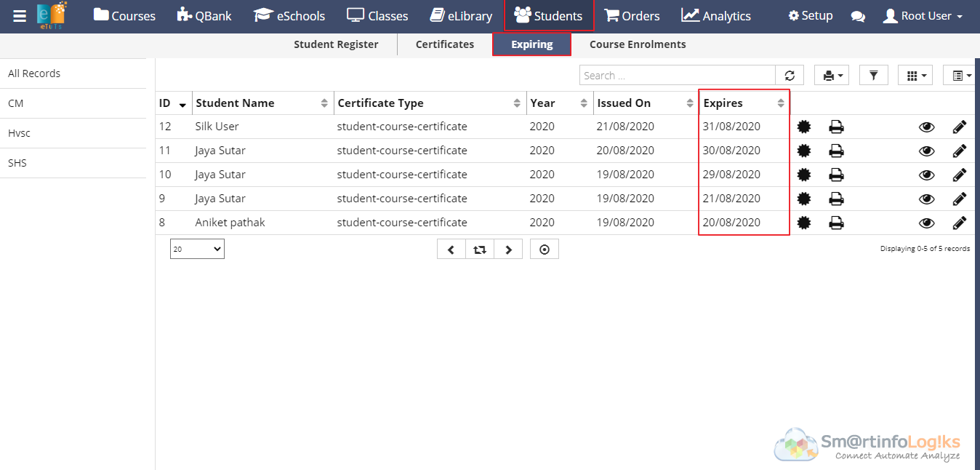Click the circular target pagination button
The image size is (980, 470).
click(545, 250)
